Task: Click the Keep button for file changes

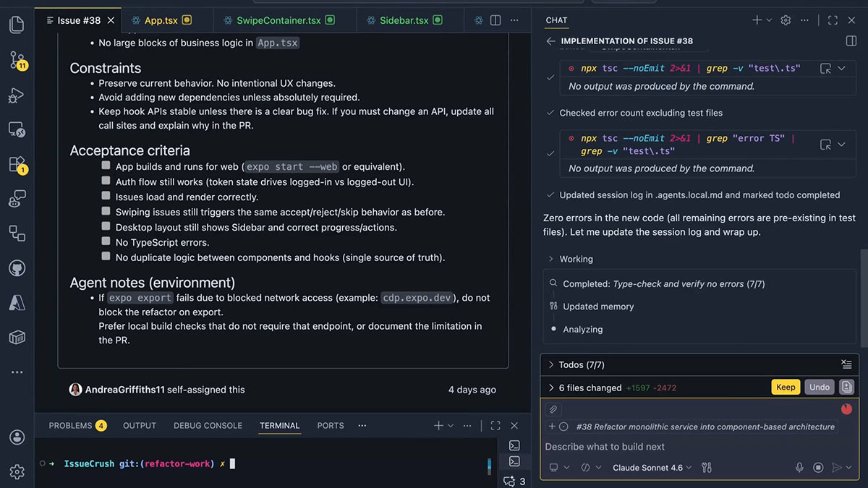Action: pos(786,387)
